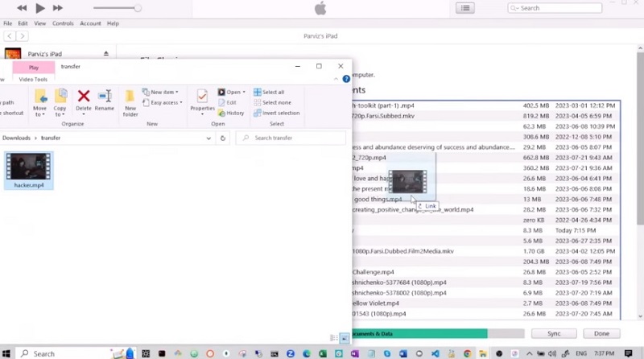
Task: Click the ENG language indicator
Action: click(580, 353)
